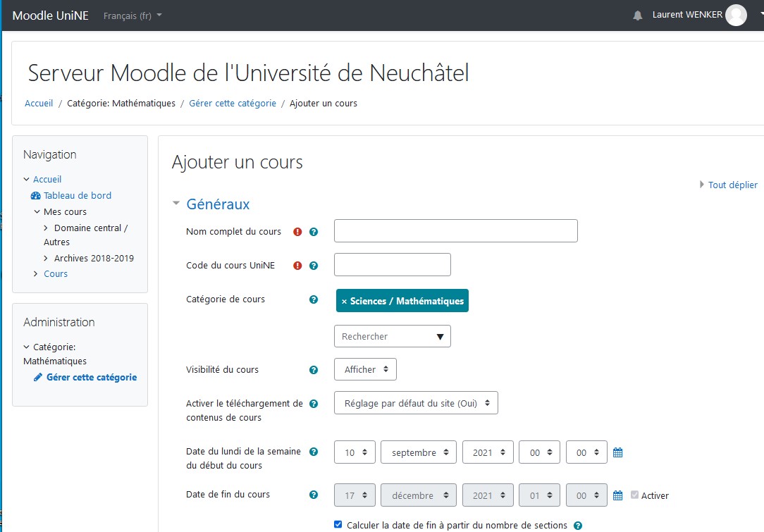Check the Activer checkbox for end date
The image size is (764, 532).
pos(634,495)
